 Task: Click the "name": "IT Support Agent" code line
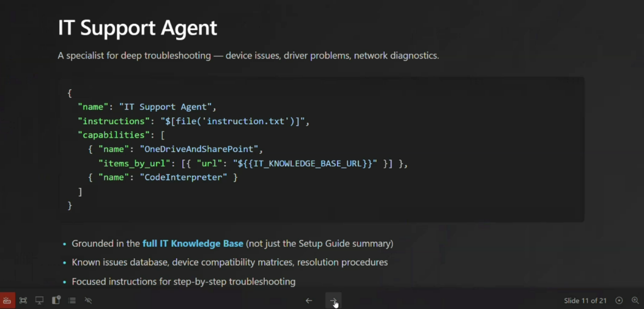click(147, 107)
